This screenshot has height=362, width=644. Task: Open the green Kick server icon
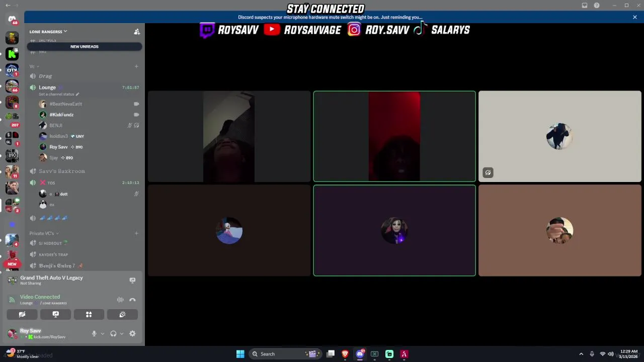pyautogui.click(x=12, y=53)
